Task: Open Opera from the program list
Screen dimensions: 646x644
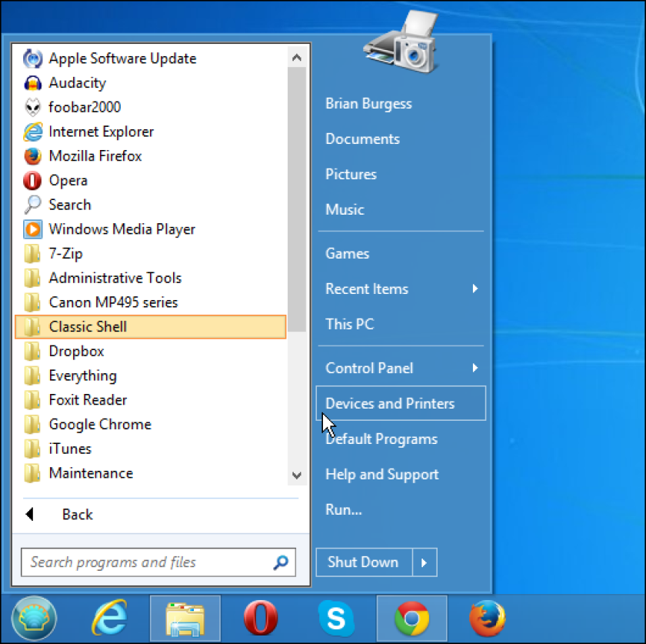Action: pos(151,180)
